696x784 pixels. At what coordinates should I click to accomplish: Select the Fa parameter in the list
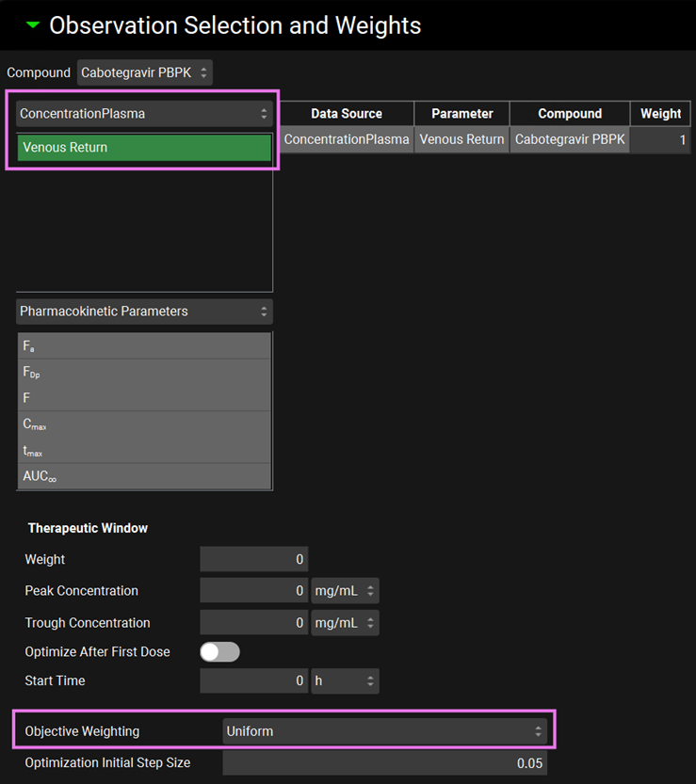(x=144, y=346)
